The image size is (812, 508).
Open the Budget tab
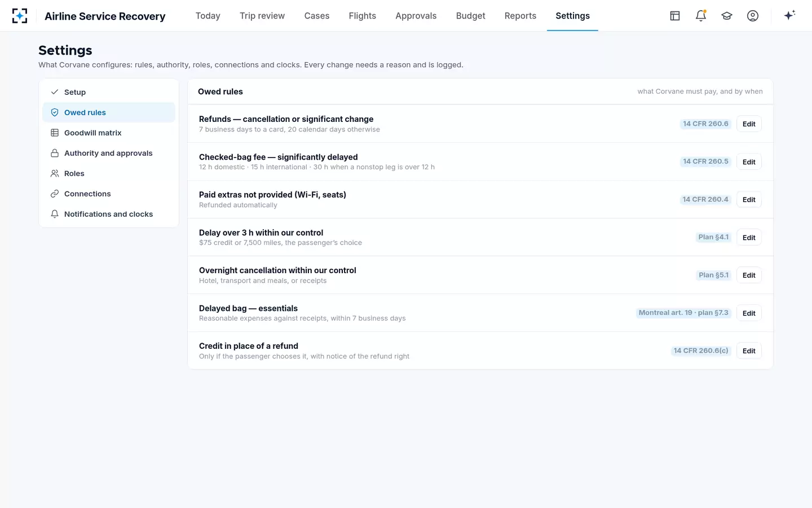471,16
